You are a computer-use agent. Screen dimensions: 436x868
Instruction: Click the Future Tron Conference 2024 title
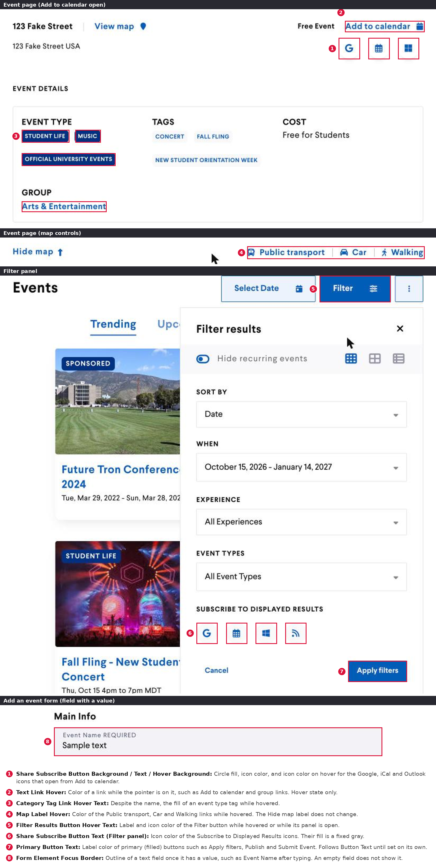121,477
